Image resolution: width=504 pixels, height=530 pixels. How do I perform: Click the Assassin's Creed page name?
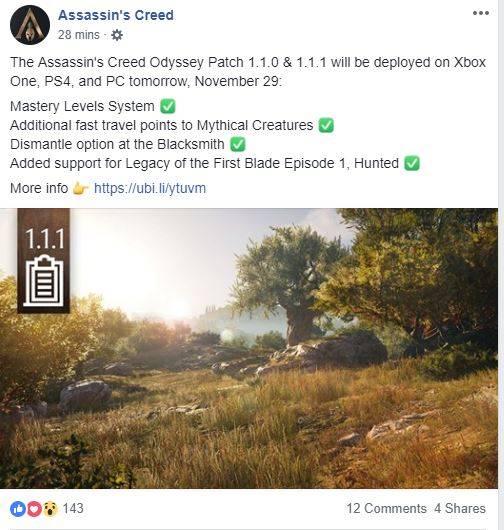tap(116, 15)
